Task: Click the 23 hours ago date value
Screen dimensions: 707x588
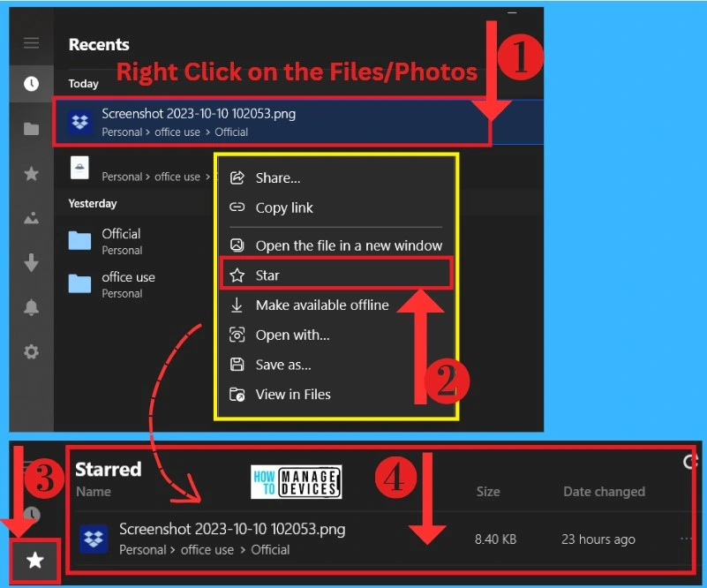Action: coord(598,539)
